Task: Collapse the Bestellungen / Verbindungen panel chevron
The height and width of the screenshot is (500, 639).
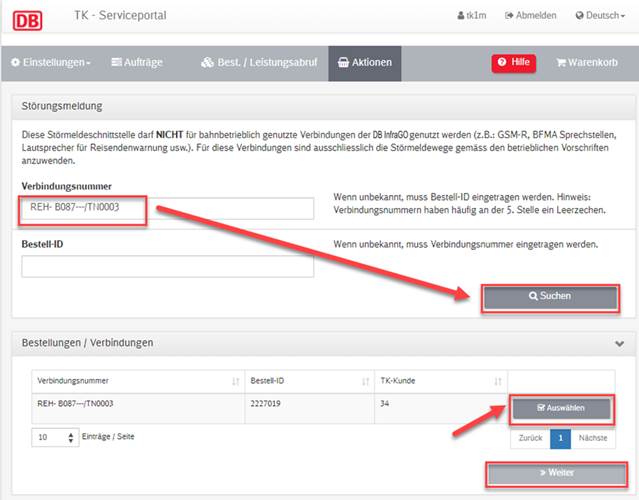Action: (x=619, y=344)
